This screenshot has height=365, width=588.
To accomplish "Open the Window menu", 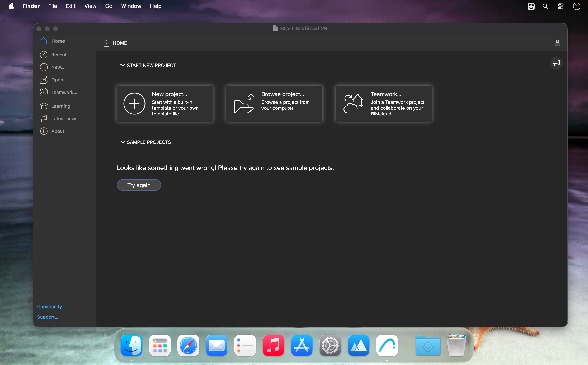I will 131,6.
